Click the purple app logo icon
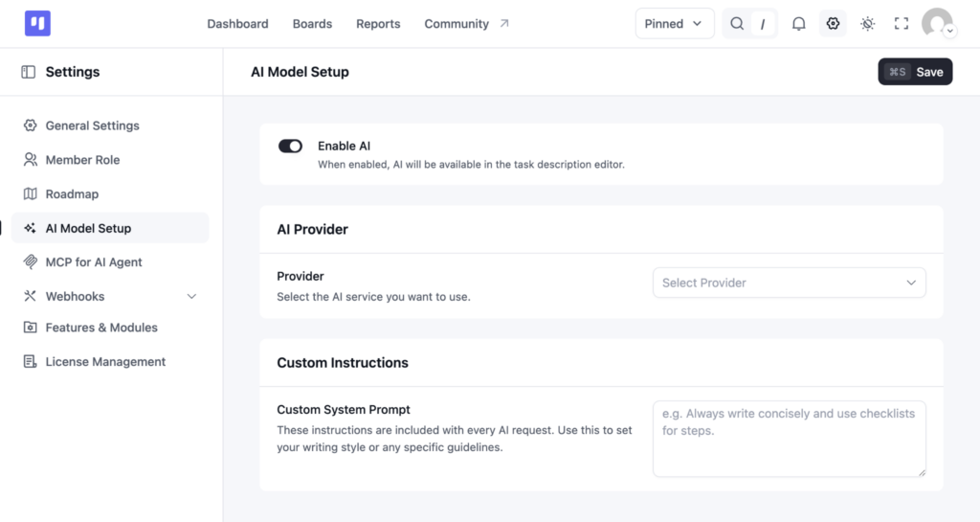The height and width of the screenshot is (522, 980). tap(37, 24)
